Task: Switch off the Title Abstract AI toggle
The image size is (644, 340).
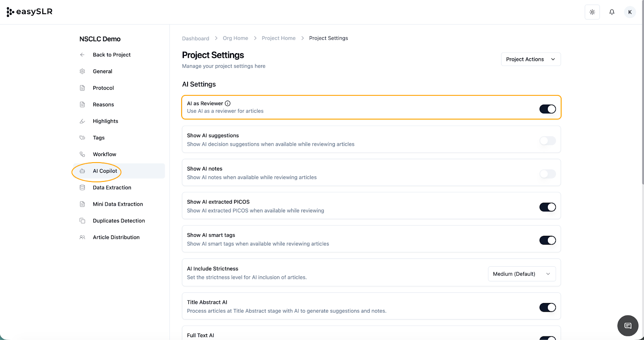Action: (x=547, y=307)
